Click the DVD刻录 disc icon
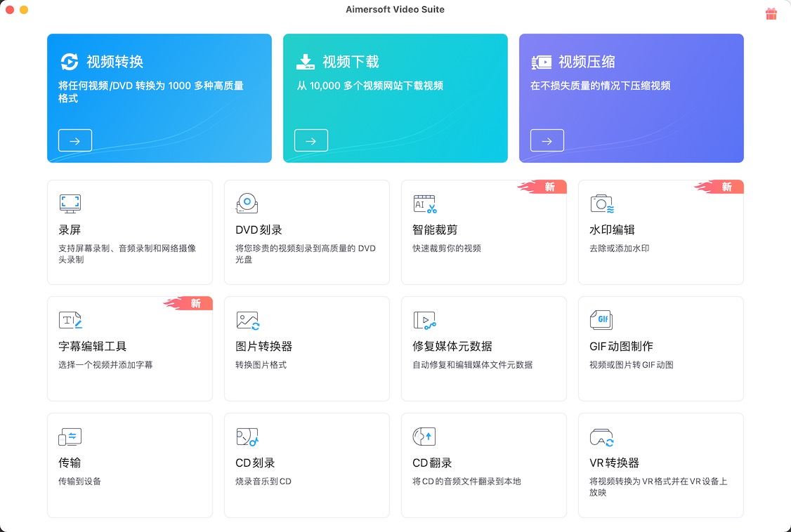The height and width of the screenshot is (532, 791). (x=247, y=203)
